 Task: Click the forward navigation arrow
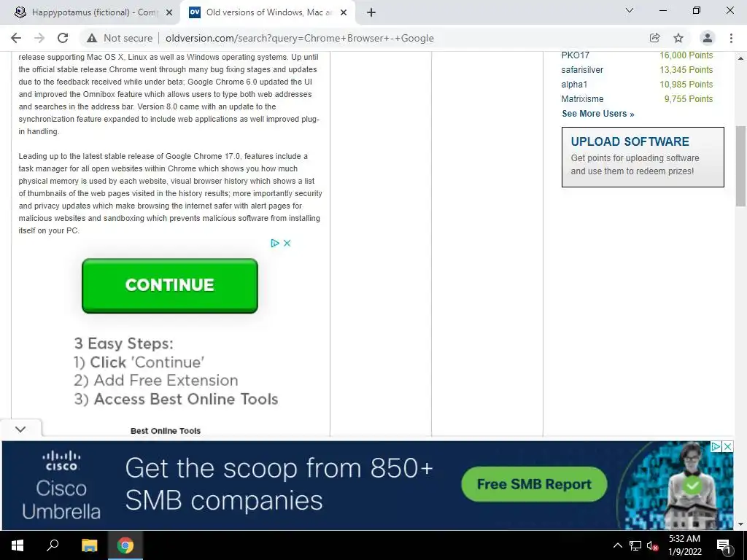click(x=39, y=38)
